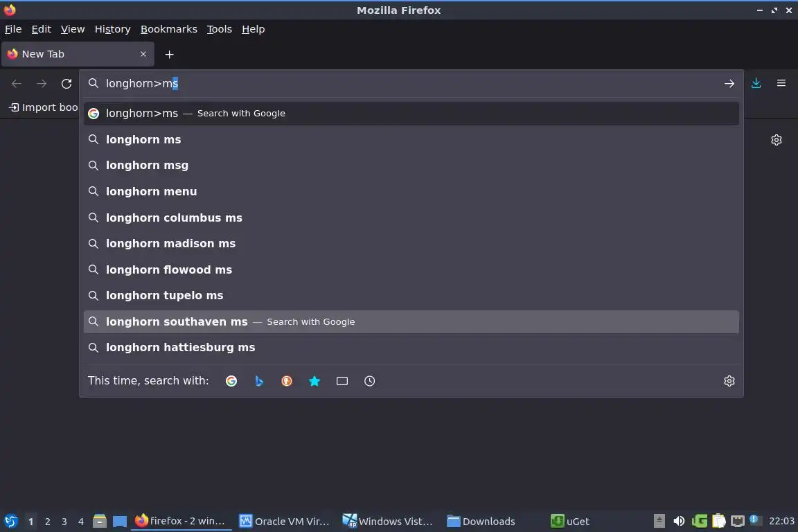Choose suggestion 'longhorn southaven ms'

(x=411, y=321)
